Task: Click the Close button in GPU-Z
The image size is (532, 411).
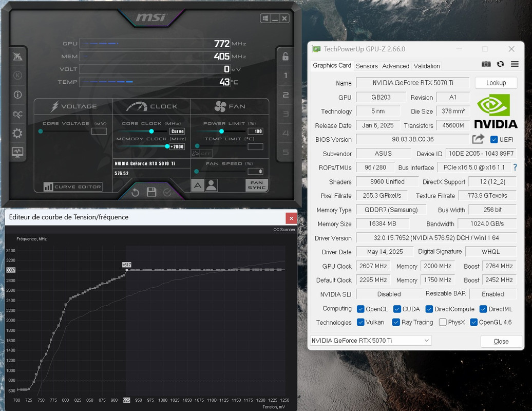Action: (501, 342)
